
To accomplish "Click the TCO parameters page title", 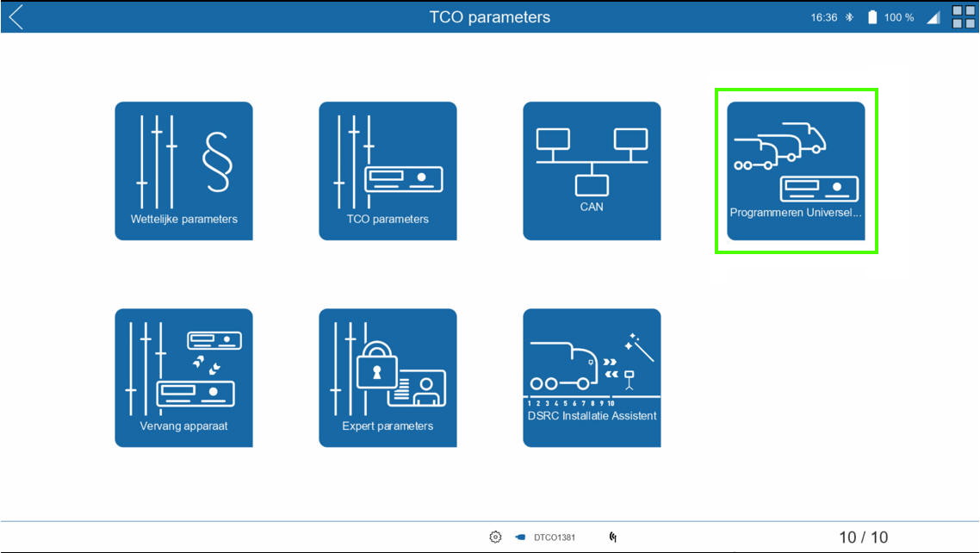I will (489, 17).
